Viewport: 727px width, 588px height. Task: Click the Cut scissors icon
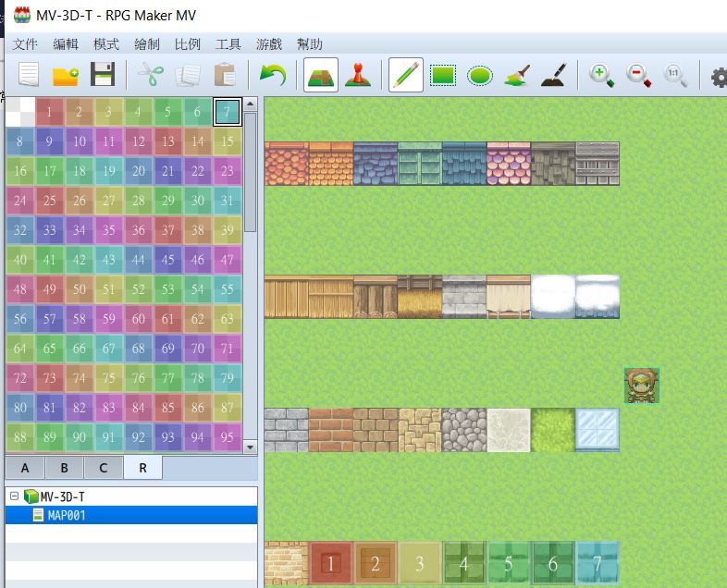point(151,75)
